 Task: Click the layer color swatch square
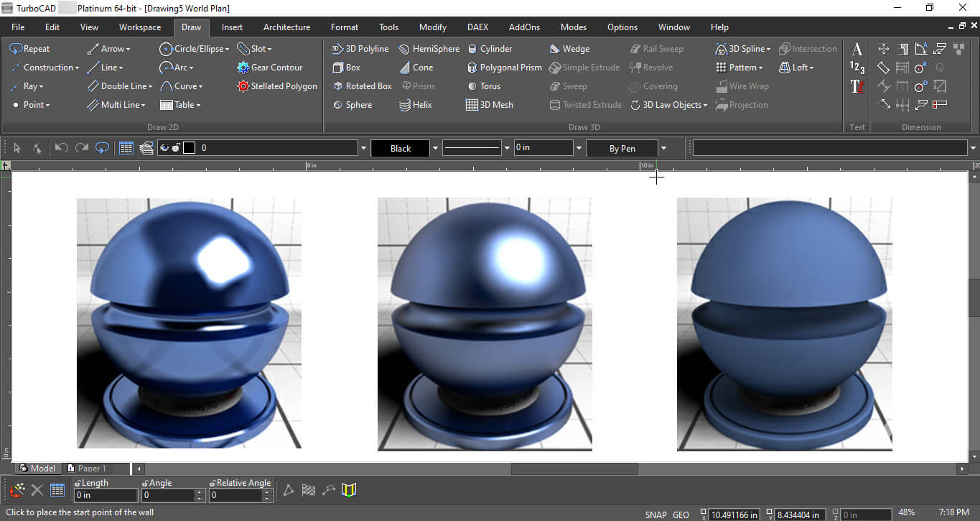coord(189,148)
